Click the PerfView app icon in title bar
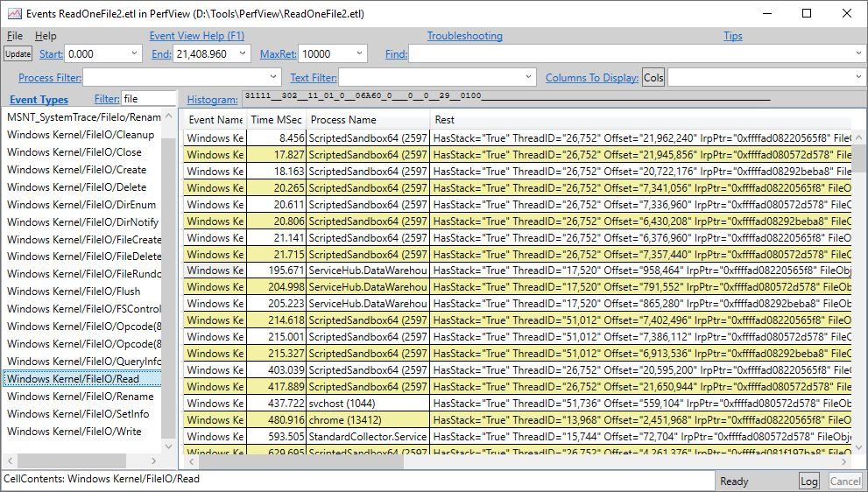The width and height of the screenshot is (868, 492). tap(15, 13)
